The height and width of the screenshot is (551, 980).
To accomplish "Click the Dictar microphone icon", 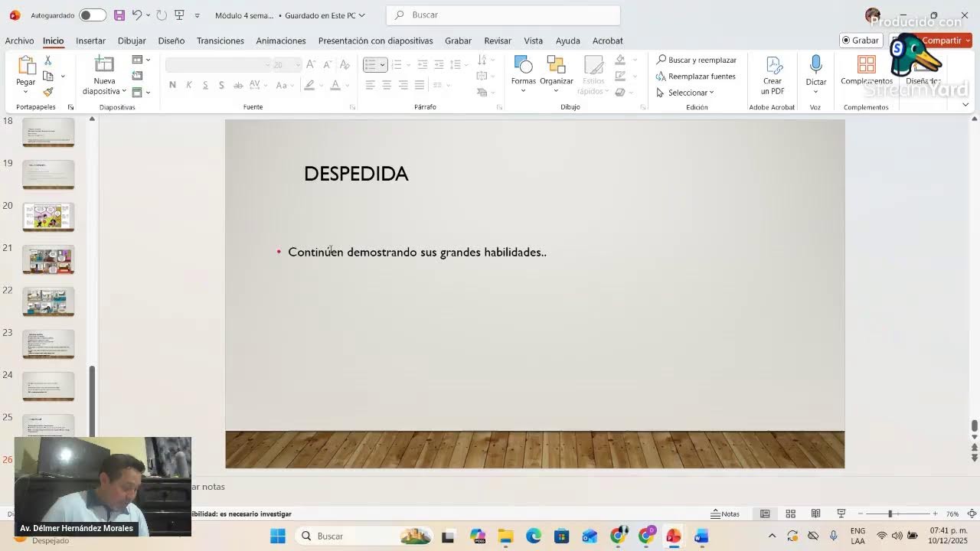I will (x=816, y=64).
